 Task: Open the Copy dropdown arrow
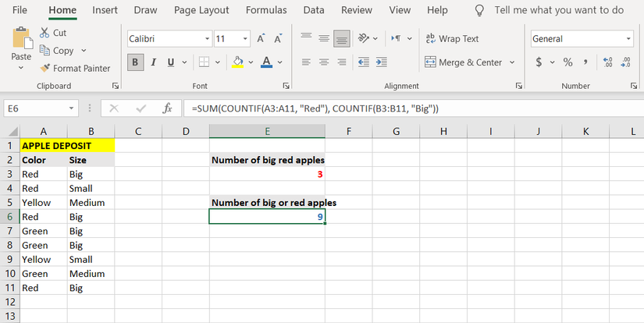pos(84,51)
